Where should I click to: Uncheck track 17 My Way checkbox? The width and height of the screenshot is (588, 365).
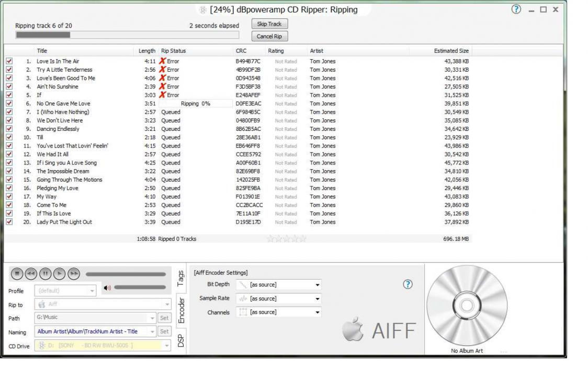click(9, 197)
